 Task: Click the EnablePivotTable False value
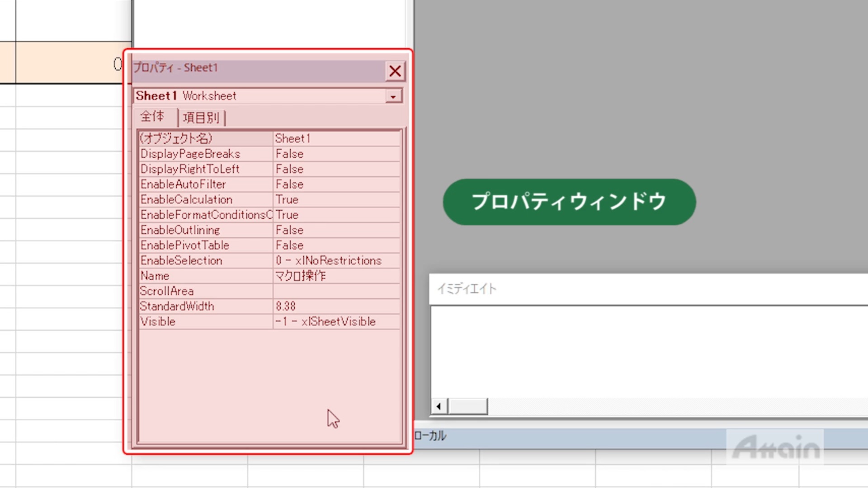[336, 245]
